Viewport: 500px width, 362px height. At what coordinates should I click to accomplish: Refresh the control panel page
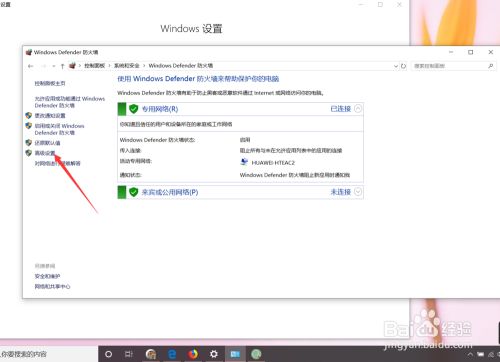pyautogui.click(x=403, y=66)
